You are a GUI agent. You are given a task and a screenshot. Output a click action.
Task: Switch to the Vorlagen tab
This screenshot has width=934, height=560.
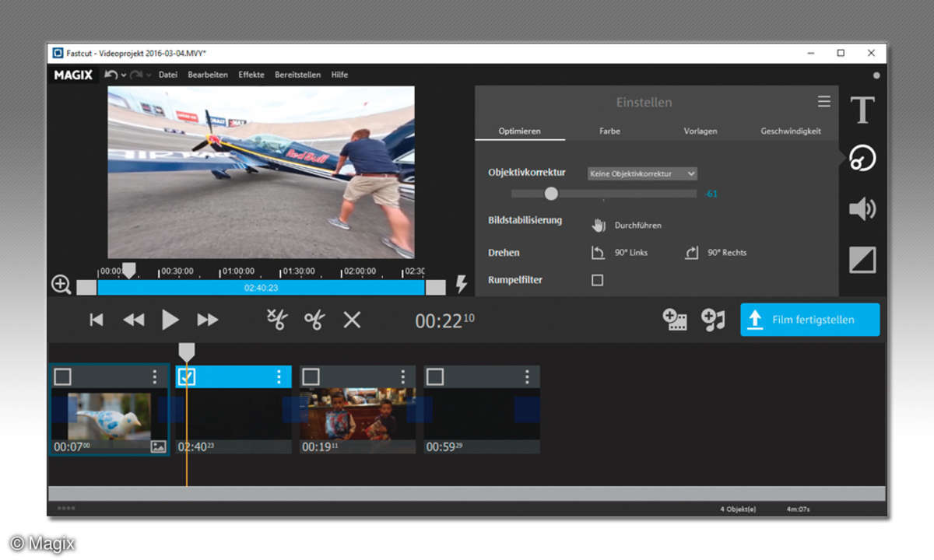(x=700, y=131)
